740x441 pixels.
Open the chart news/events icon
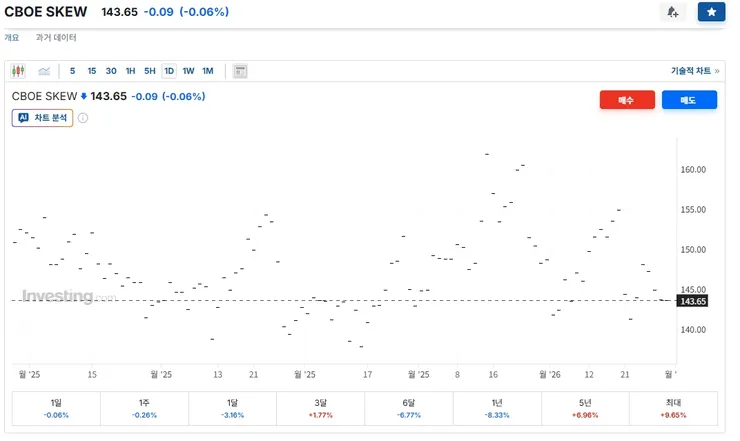point(240,71)
